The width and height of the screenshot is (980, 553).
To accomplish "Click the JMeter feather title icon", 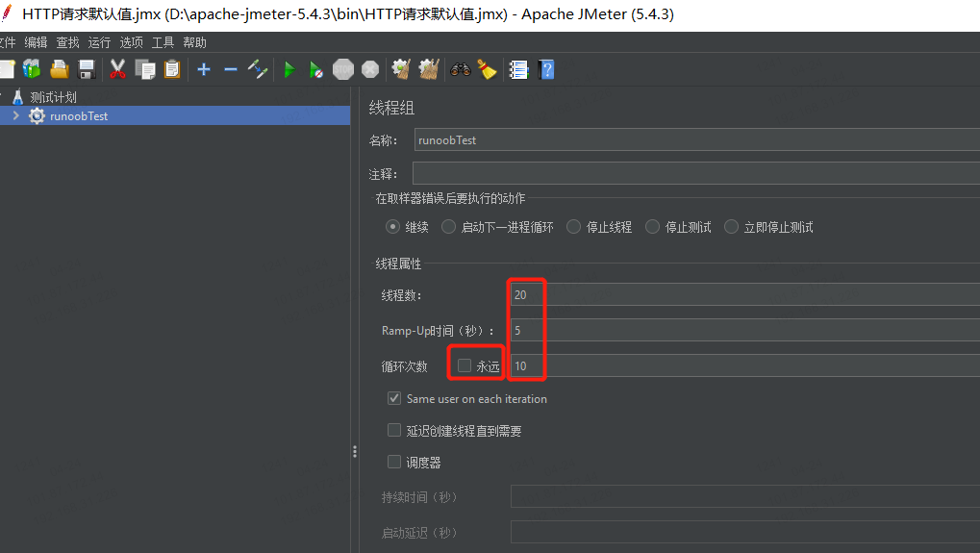I will point(7,13).
